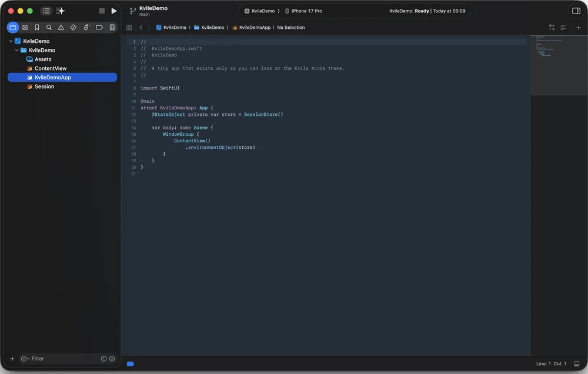This screenshot has width=588, height=374.
Task: Open the source control branch icon
Action: click(132, 11)
